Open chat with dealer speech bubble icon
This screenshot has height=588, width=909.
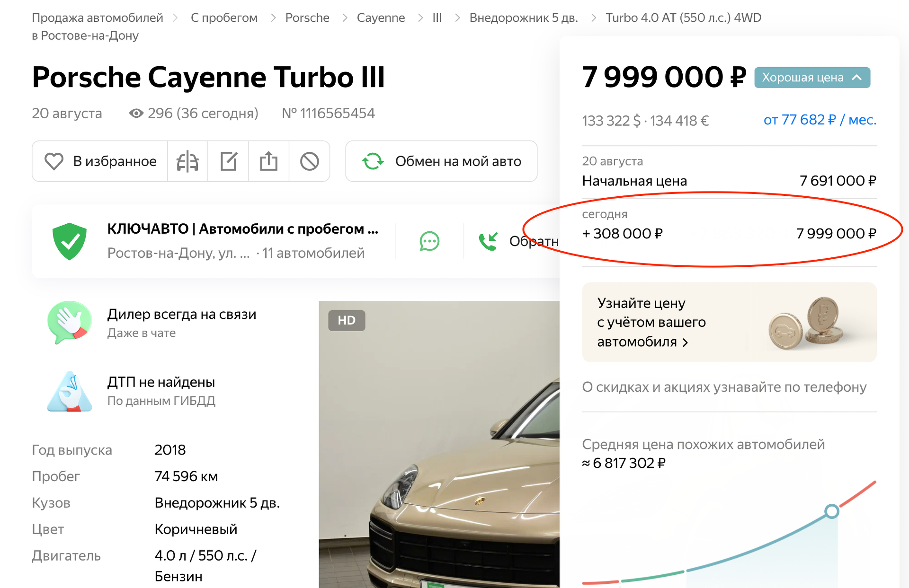429,241
